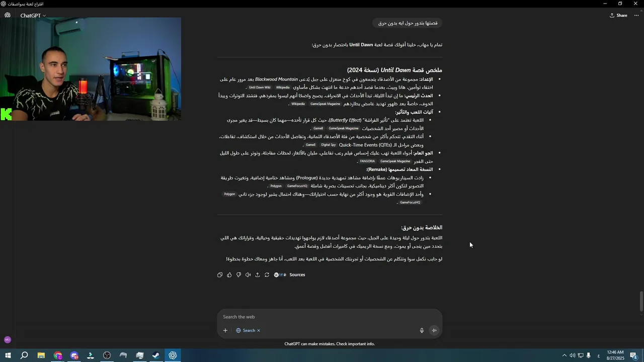644x362 pixels.
Task: Copy the response with the copy icon
Action: pyautogui.click(x=220, y=275)
